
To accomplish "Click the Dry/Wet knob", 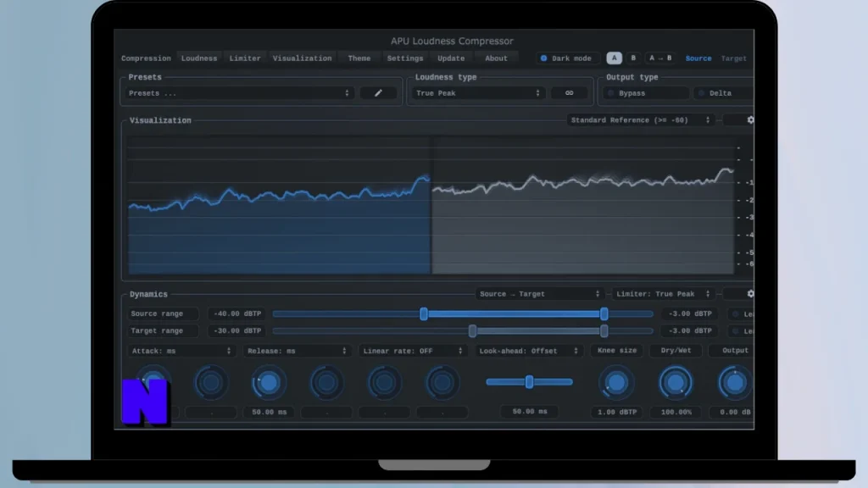I will [x=676, y=382].
